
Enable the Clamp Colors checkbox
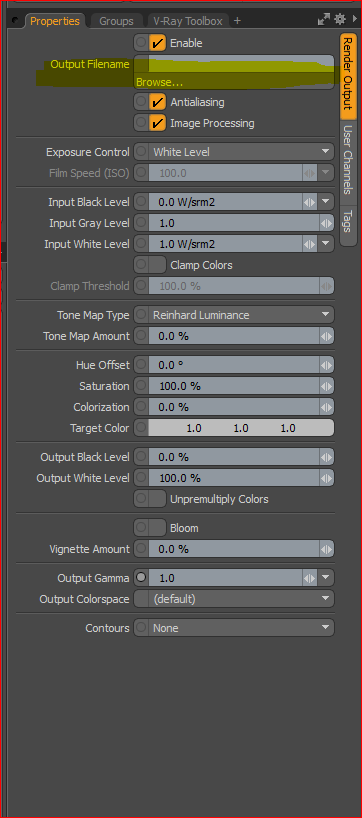click(158, 265)
